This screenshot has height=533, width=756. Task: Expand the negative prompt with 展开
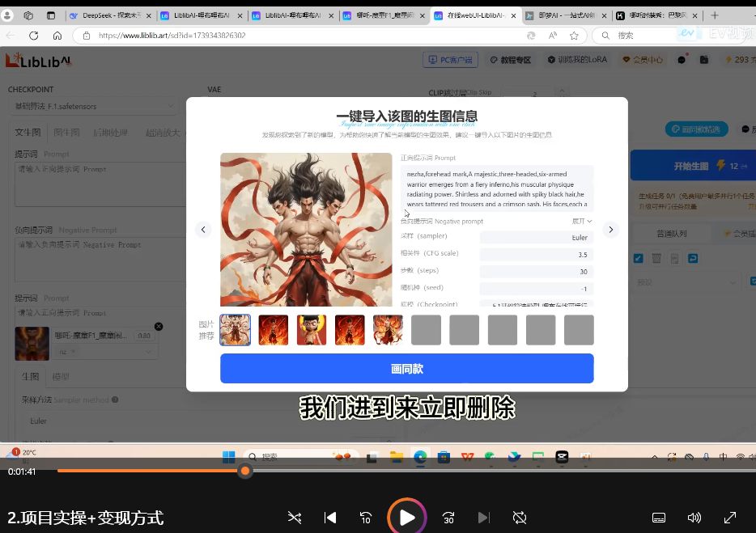coord(582,221)
